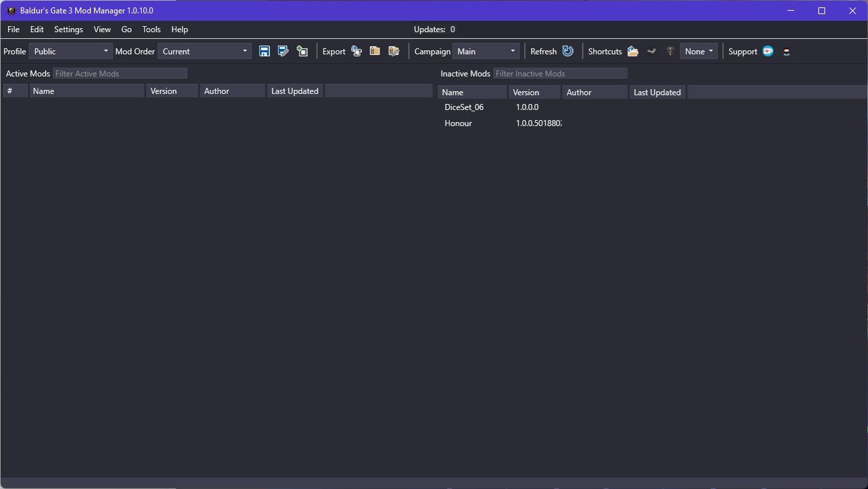Image resolution: width=868 pixels, height=489 pixels.
Task: Click the Refresh label text
Action: pyautogui.click(x=543, y=52)
